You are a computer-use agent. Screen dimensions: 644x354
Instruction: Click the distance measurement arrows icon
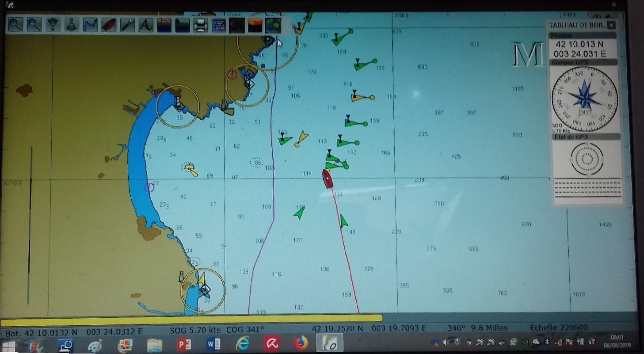pyautogui.click(x=164, y=25)
